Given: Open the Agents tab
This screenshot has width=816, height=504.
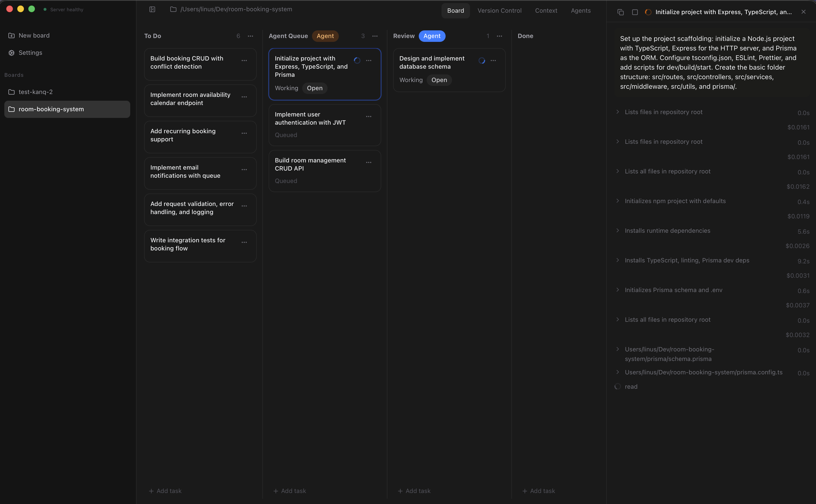Looking at the screenshot, I should [x=580, y=10].
